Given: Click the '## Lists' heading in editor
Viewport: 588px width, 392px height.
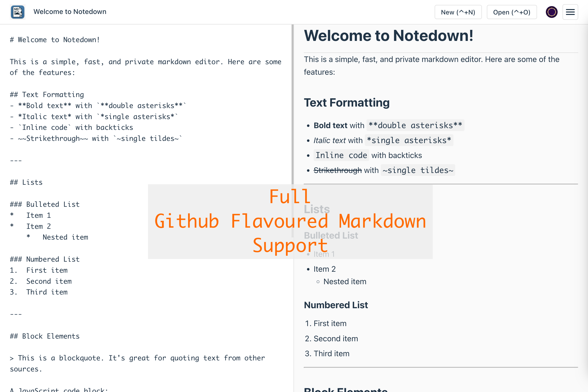Looking at the screenshot, I should tap(26, 182).
